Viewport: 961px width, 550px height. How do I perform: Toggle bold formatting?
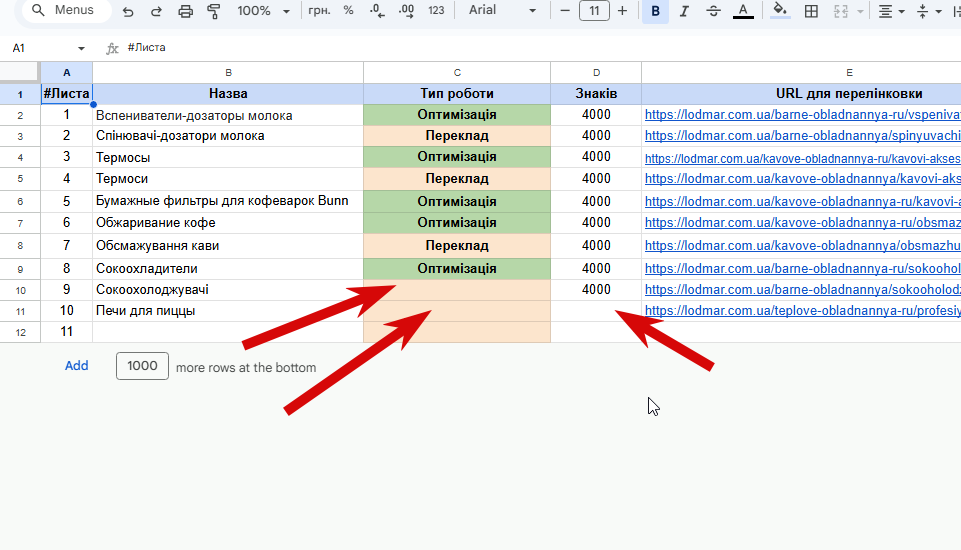[x=655, y=11]
